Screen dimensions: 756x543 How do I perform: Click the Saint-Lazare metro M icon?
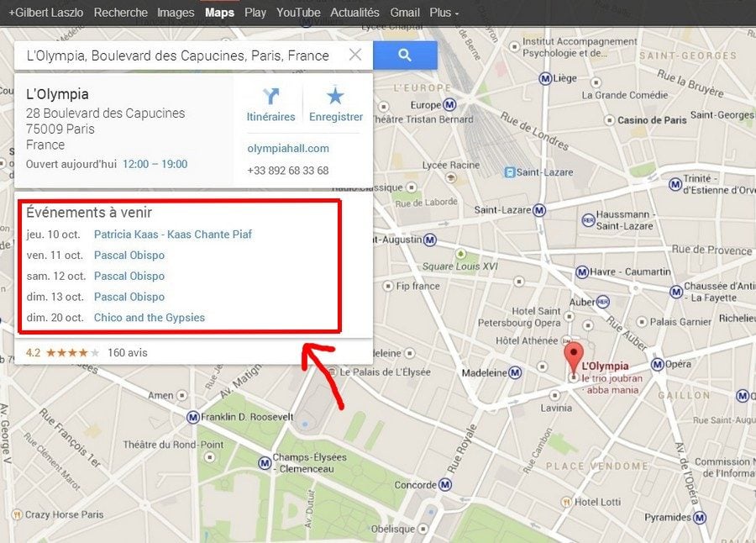coord(539,210)
